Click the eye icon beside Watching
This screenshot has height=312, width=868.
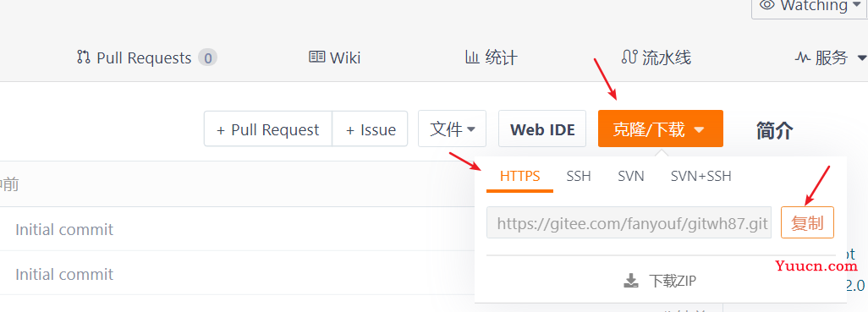766,5
